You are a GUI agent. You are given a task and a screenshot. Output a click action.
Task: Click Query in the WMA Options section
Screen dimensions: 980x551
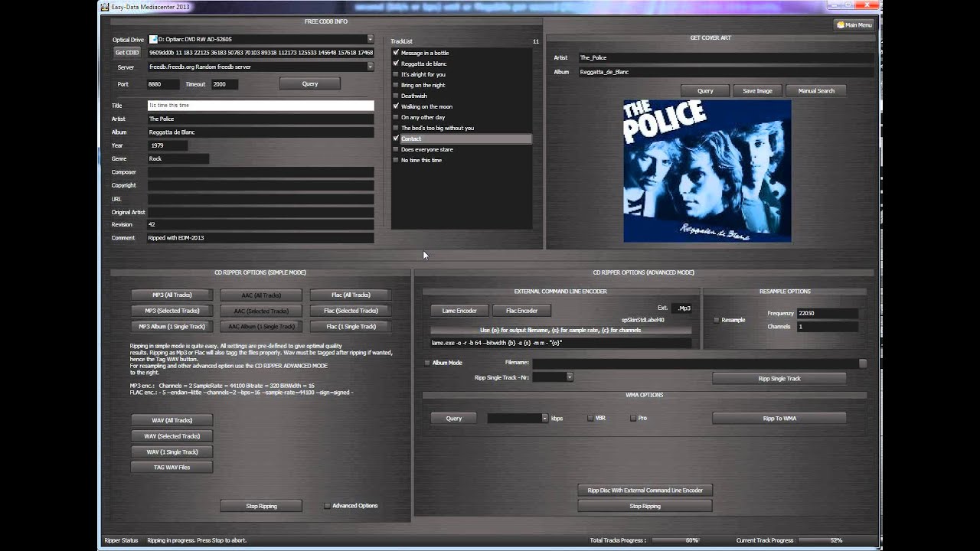[x=454, y=419]
